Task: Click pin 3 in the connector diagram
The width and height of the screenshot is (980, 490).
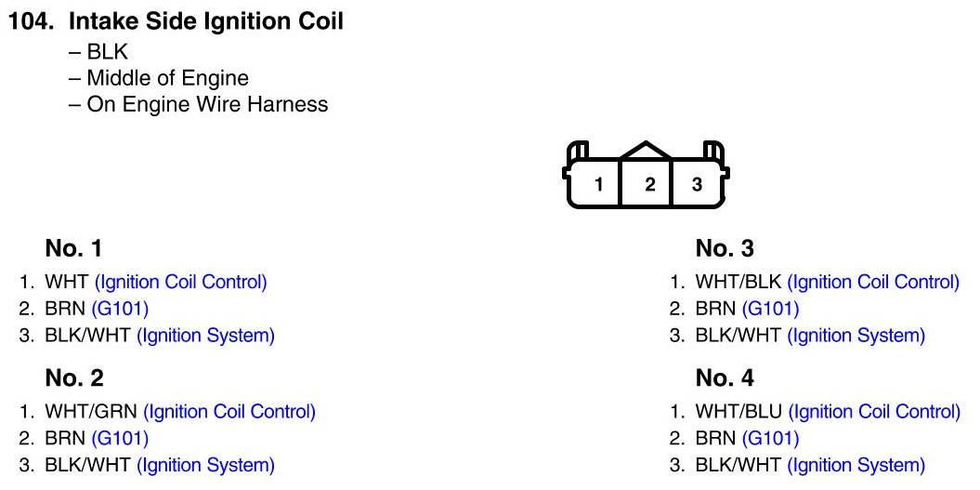Action: (x=698, y=184)
